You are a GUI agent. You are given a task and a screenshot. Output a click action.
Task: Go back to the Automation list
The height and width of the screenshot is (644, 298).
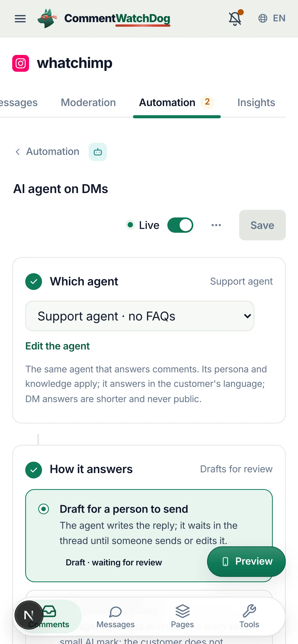point(47,152)
